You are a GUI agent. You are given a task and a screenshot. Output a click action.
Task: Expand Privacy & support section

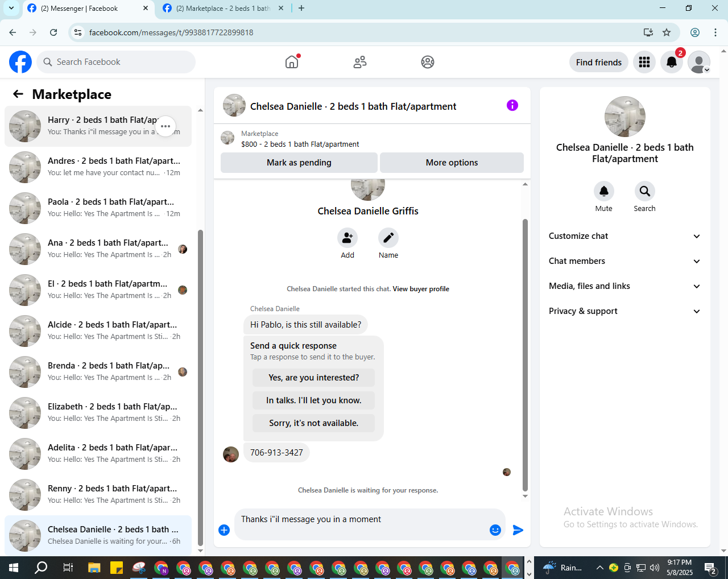[x=624, y=311]
